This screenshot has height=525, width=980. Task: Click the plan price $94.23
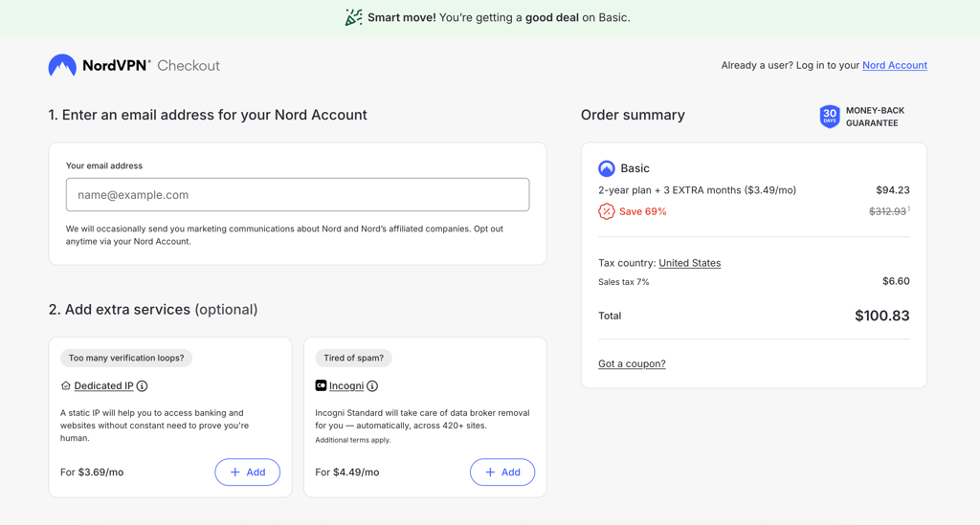893,189
